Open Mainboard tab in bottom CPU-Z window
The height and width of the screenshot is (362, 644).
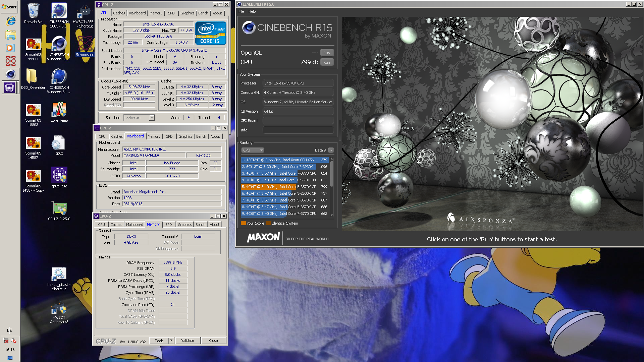[x=135, y=225]
